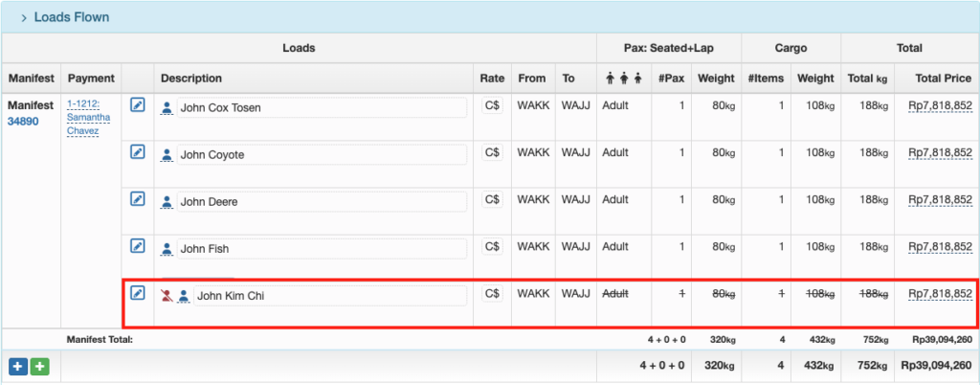Click passenger icon next to John Coyote
The image size is (980, 385).
[167, 154]
